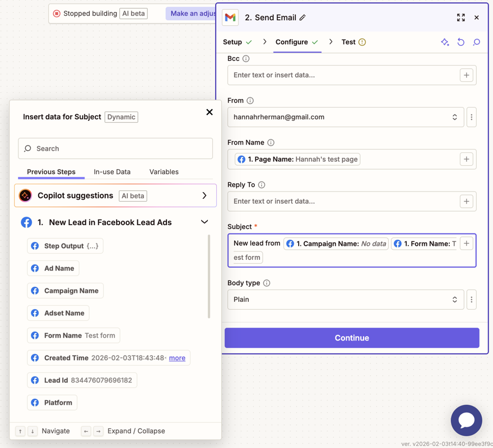Click the Copilot suggestions logo icon

tap(25, 195)
